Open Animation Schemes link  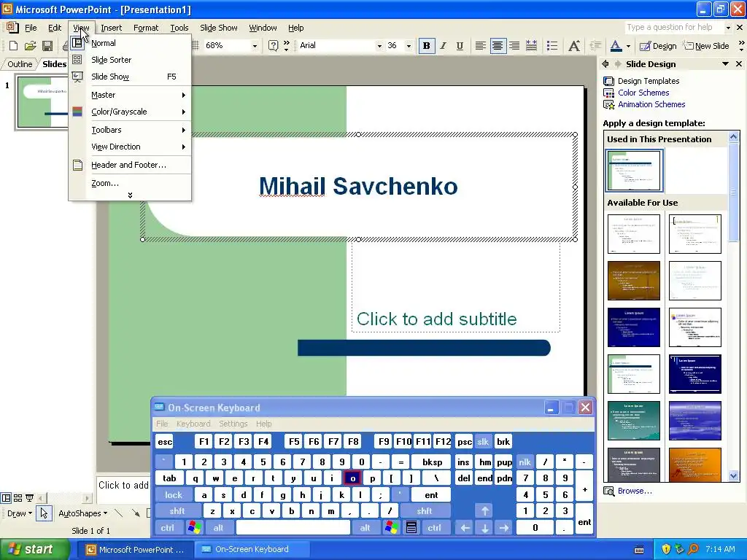point(651,104)
